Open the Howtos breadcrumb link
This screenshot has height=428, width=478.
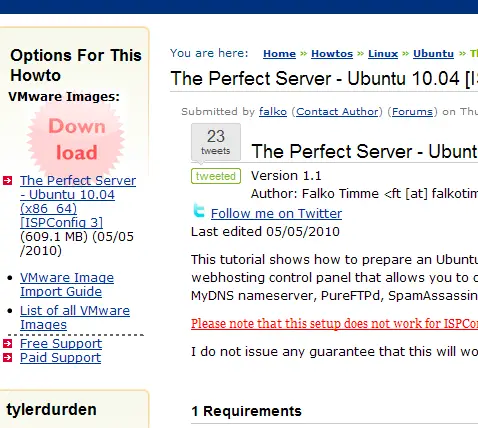coord(332,54)
